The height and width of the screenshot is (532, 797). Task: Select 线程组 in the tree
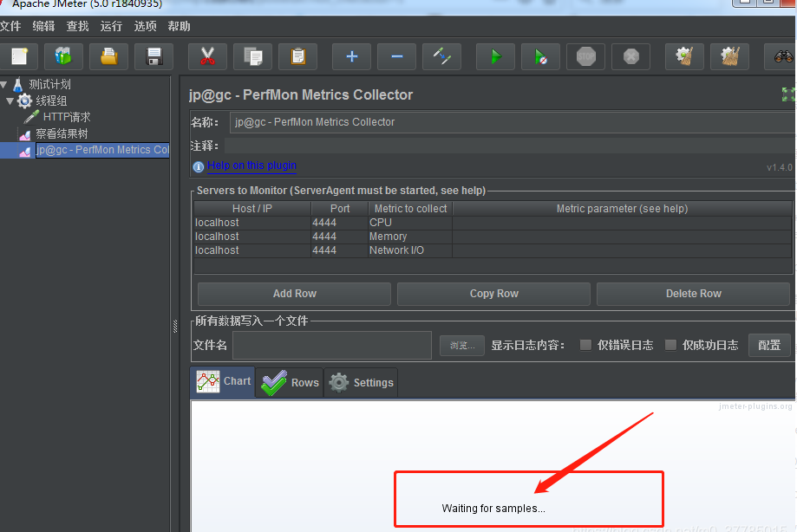51,101
